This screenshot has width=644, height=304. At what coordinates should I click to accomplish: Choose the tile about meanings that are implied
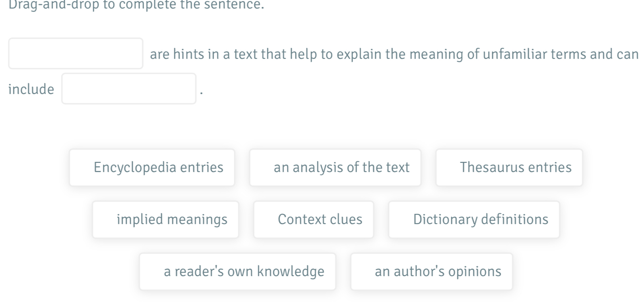(165, 220)
